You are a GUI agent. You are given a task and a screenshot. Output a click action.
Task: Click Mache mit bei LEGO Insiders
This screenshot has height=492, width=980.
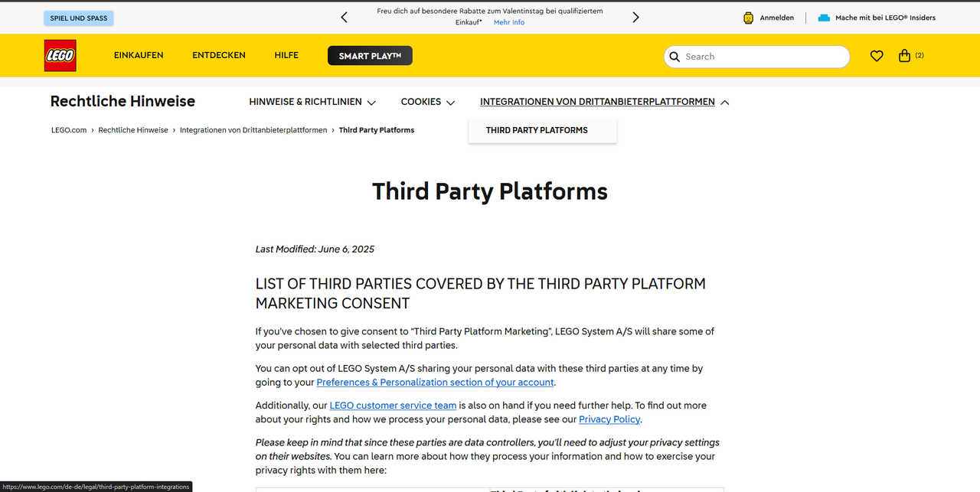[x=885, y=18]
